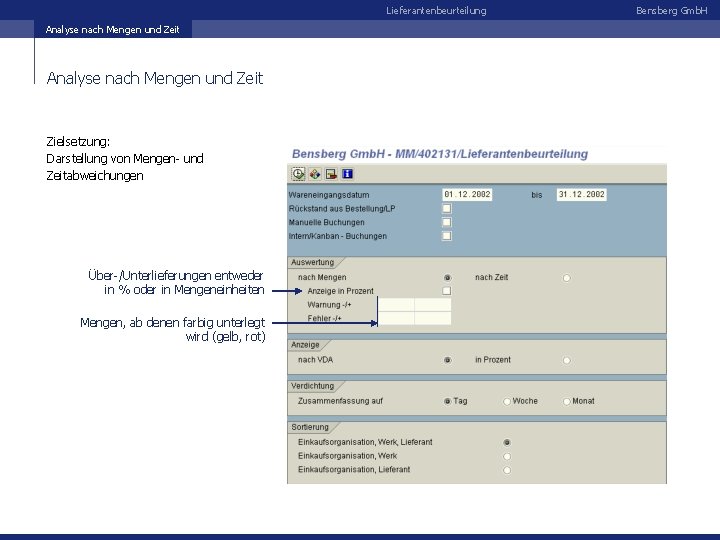This screenshot has height=540, width=720.
Task: Click the 'Wareneingangsdatum' label
Action: pyautogui.click(x=329, y=195)
